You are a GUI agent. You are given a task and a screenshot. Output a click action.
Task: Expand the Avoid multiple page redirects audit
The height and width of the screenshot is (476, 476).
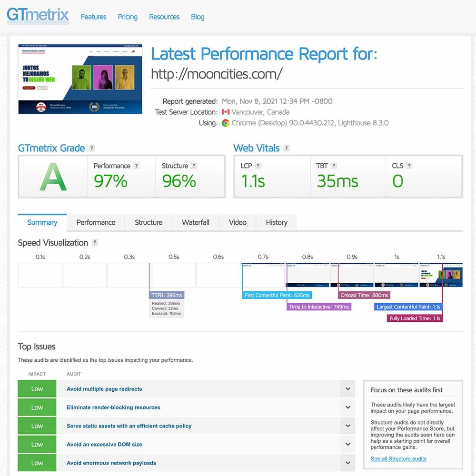pos(348,389)
